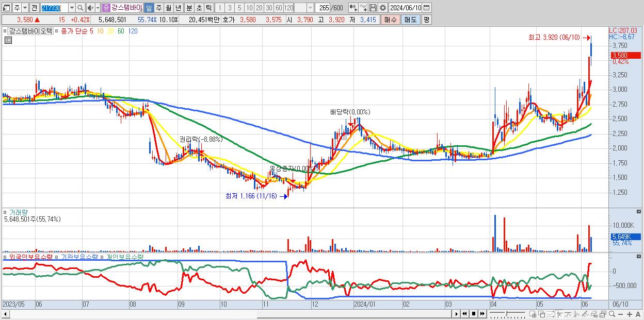
Task: Click the crosshair cursor tool icon
Action: pyautogui.click(x=559, y=314)
